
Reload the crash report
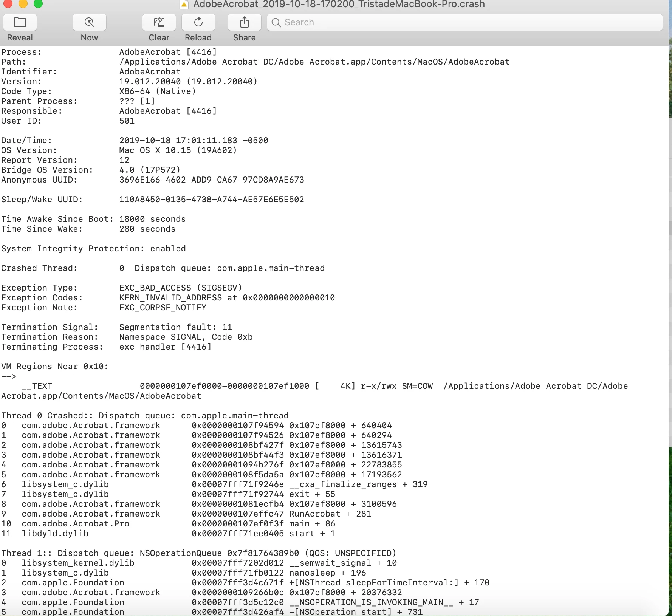click(198, 22)
